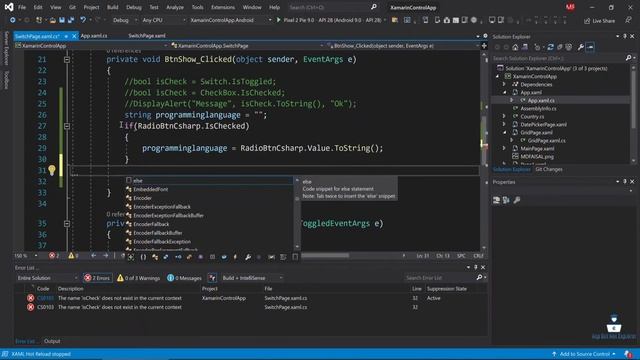Viewport: 640px width, 360px height.
Task: Click Solution Explorer properties wrench icon
Action: [x=580, y=47]
